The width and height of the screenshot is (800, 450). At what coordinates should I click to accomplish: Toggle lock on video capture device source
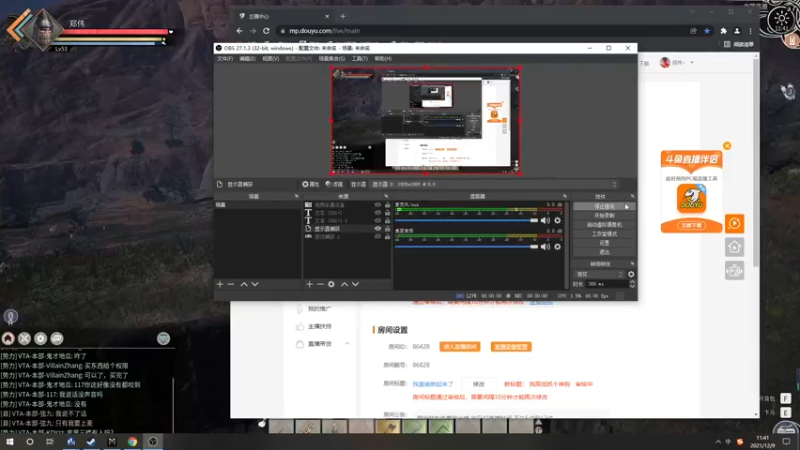click(387, 205)
